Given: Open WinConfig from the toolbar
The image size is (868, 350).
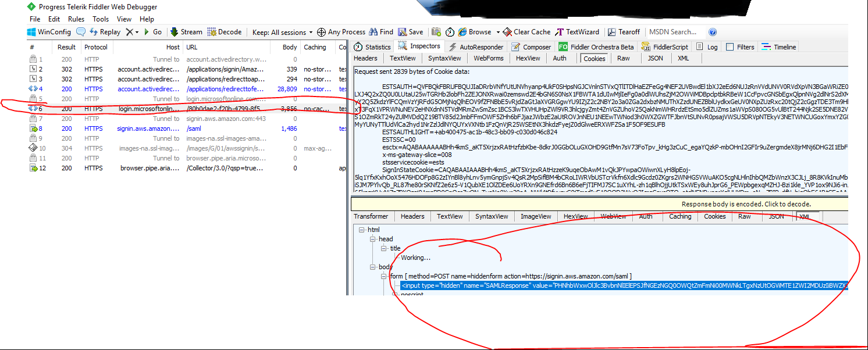Looking at the screenshot, I should (x=49, y=32).
